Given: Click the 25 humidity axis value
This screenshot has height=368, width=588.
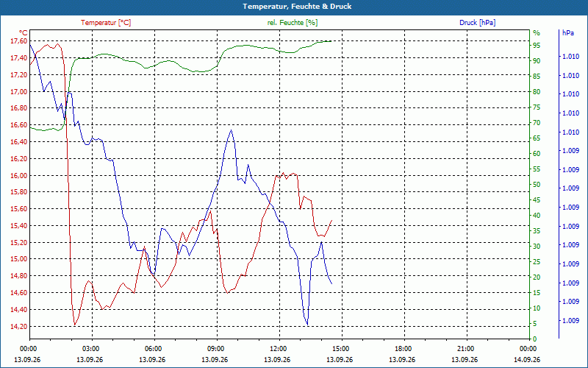Looking at the screenshot, I should click(537, 262).
